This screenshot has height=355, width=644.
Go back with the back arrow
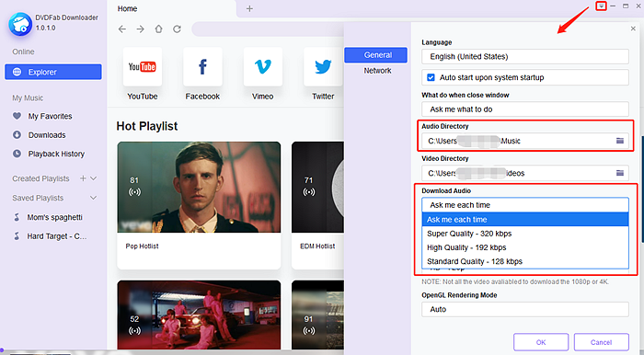[122, 29]
